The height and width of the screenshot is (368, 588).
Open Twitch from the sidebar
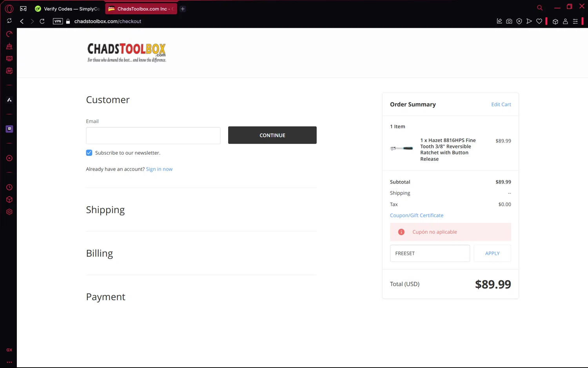click(9, 129)
